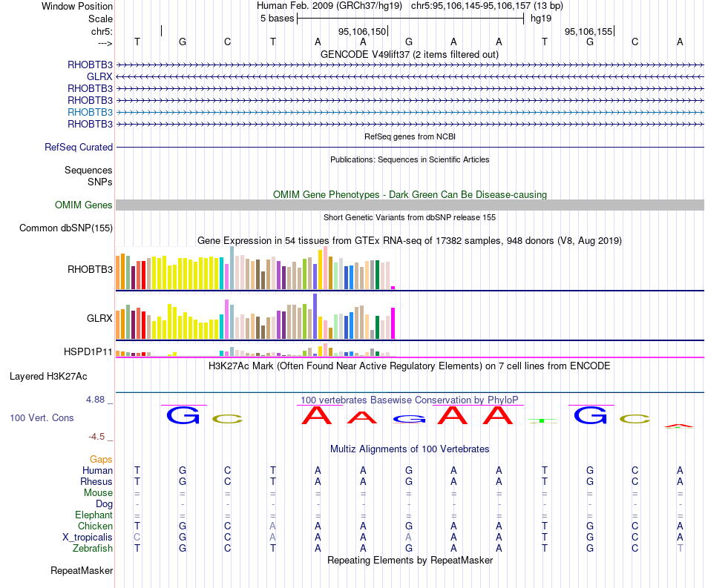Click the 100 Vert. Cons label
The height and width of the screenshot is (588, 705).
click(x=42, y=417)
